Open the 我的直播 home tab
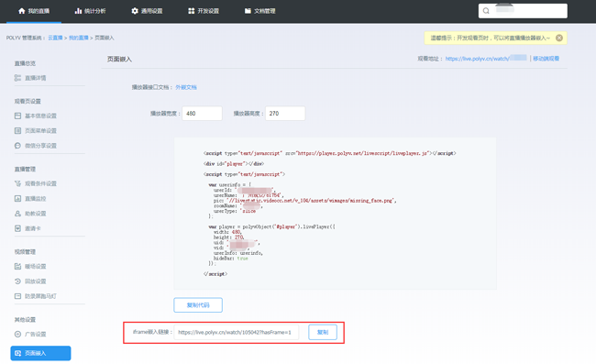This screenshot has width=596, height=364. tap(34, 11)
